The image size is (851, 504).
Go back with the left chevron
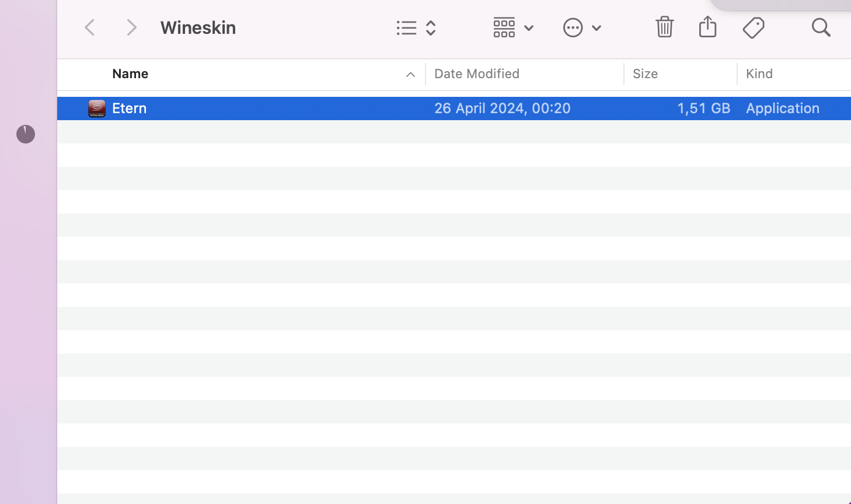(x=90, y=27)
